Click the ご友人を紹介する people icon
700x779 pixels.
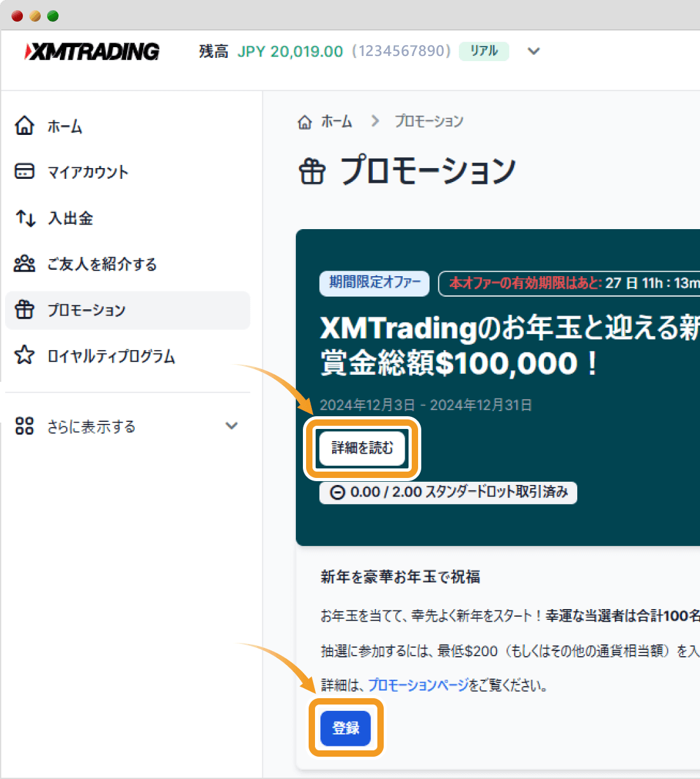tap(24, 263)
